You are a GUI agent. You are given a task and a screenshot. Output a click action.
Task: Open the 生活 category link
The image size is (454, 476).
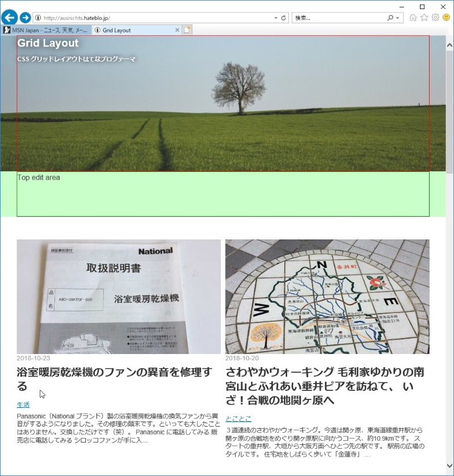(x=23, y=405)
